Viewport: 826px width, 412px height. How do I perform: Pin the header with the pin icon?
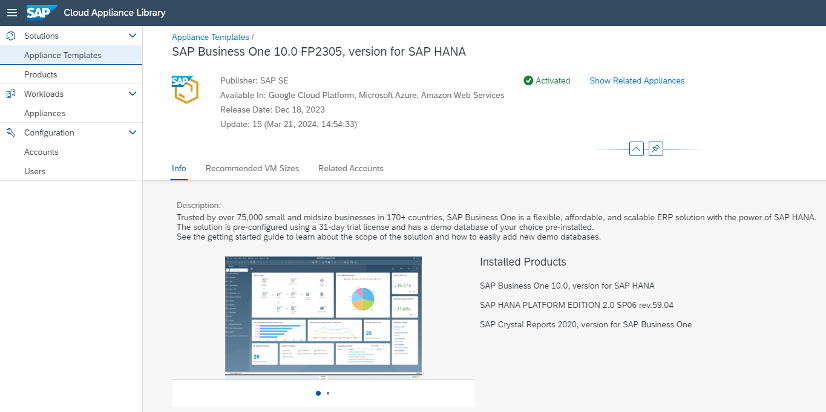coord(655,149)
